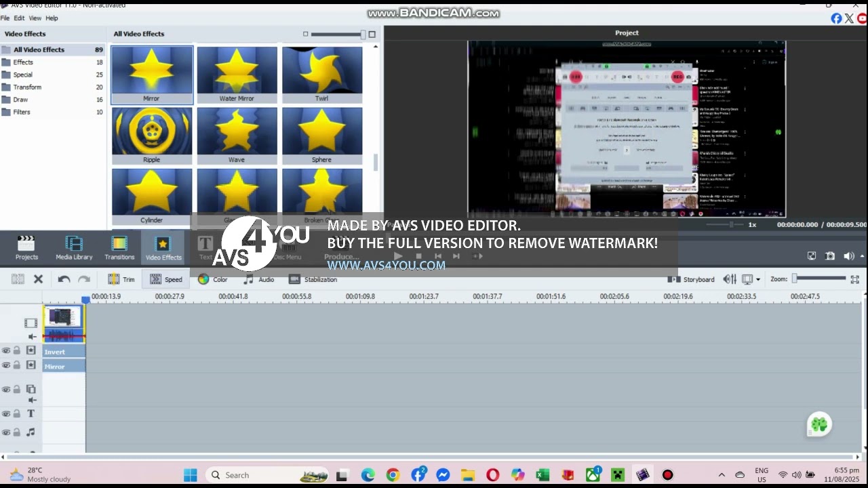Open the Color correction tool
The height and width of the screenshot is (488, 868).
213,279
